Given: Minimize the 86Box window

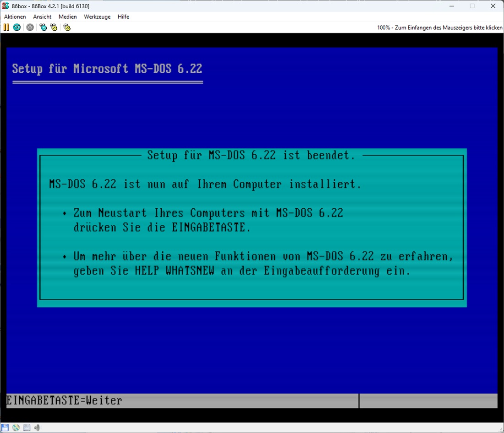Looking at the screenshot, I should coord(451,6).
